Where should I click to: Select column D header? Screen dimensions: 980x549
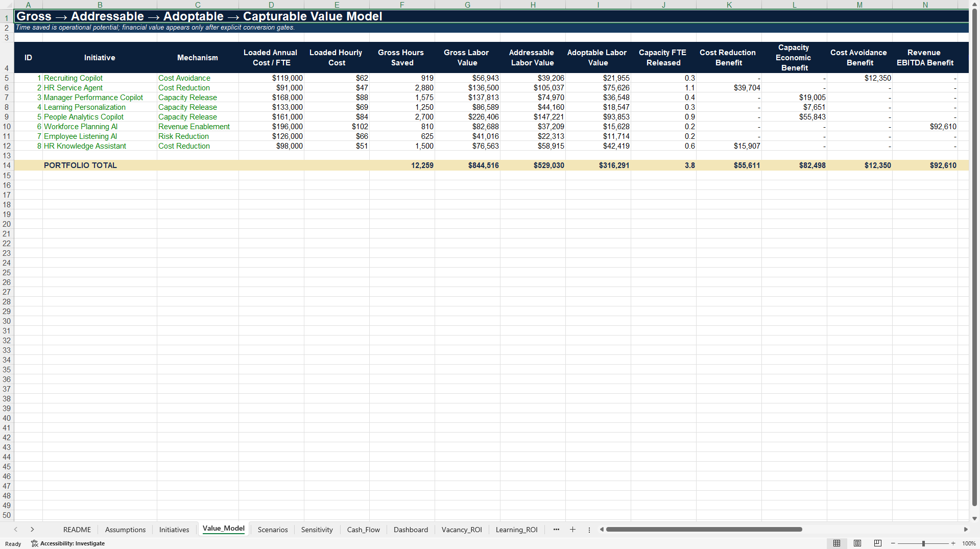[271, 5]
